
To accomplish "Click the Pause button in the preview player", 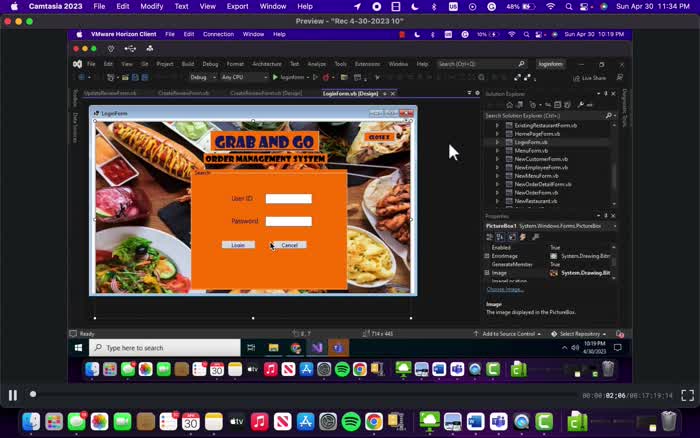I will (x=12, y=395).
